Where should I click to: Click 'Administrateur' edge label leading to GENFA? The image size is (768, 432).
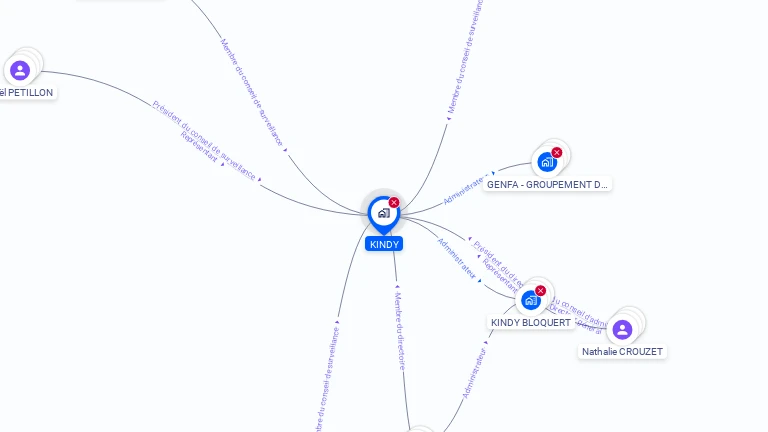tap(465, 189)
